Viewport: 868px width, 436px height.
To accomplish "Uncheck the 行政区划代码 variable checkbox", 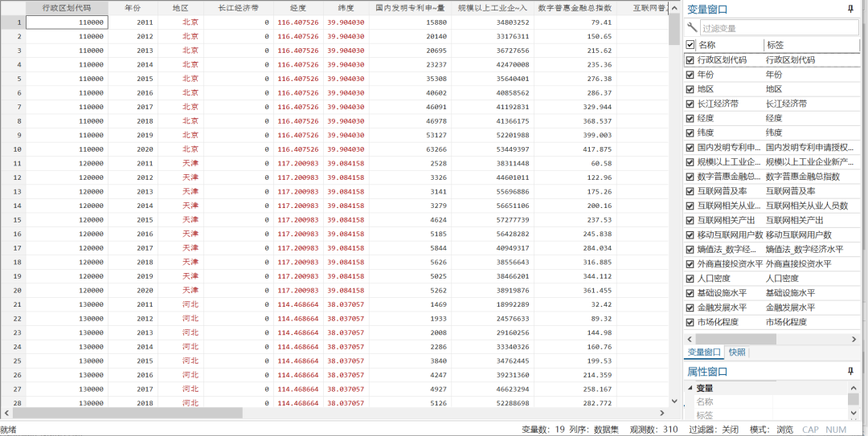I will (x=690, y=59).
